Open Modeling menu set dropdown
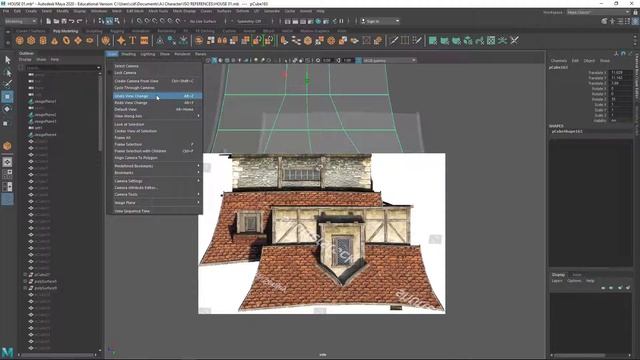The width and height of the screenshot is (640, 360). pos(20,21)
